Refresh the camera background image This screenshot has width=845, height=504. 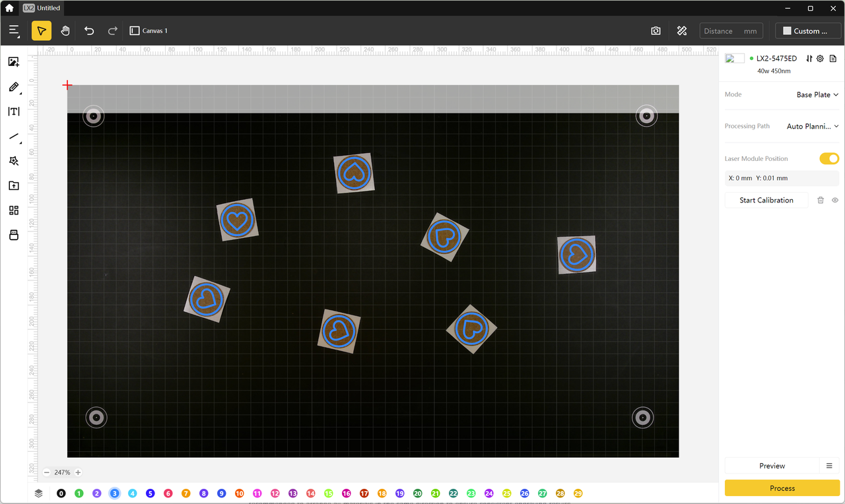(x=656, y=31)
